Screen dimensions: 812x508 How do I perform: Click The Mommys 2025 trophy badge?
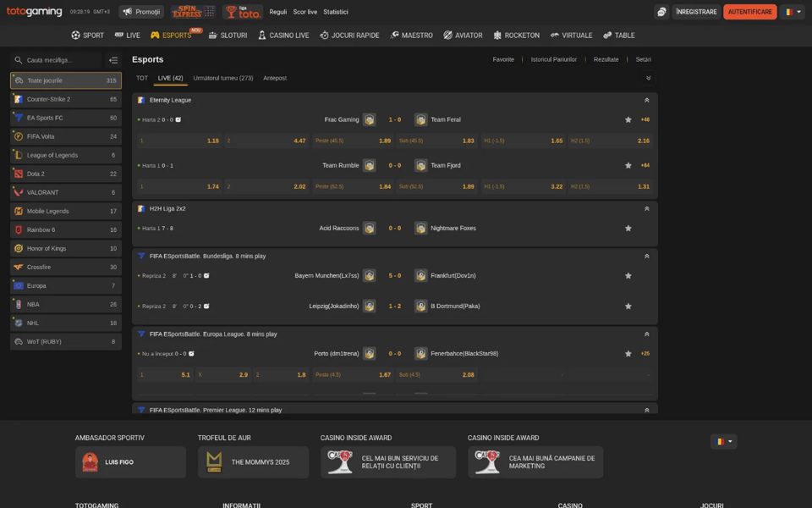coord(214,462)
